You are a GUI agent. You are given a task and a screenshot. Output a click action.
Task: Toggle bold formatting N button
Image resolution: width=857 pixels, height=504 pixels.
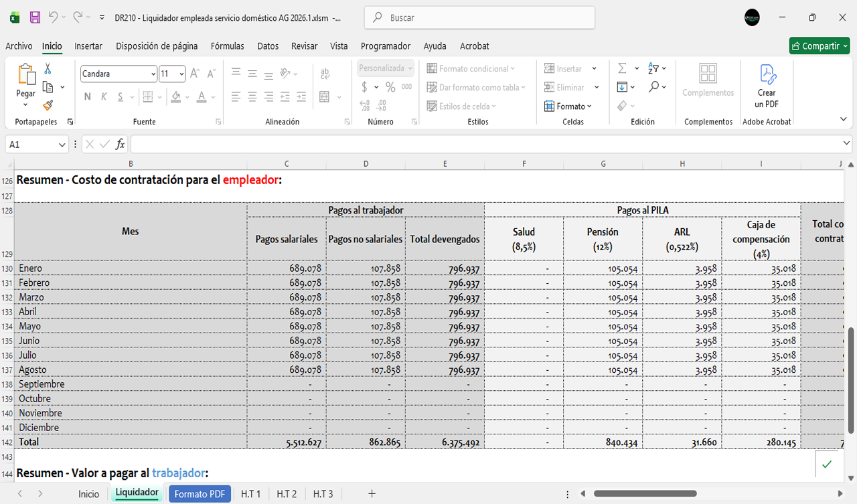tap(87, 97)
